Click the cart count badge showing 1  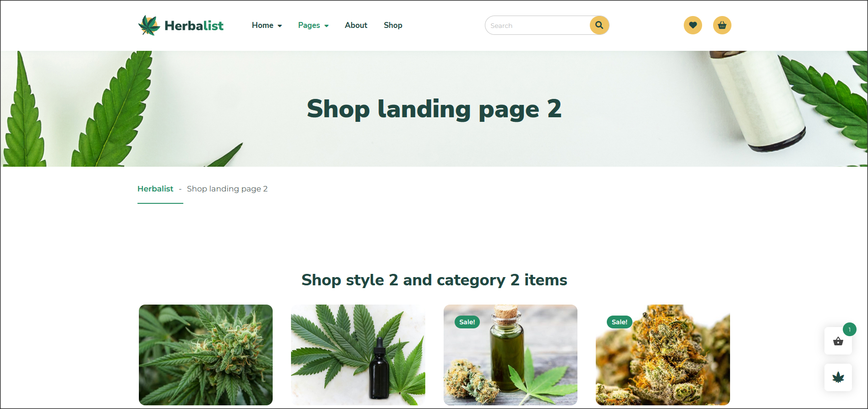[x=850, y=329]
